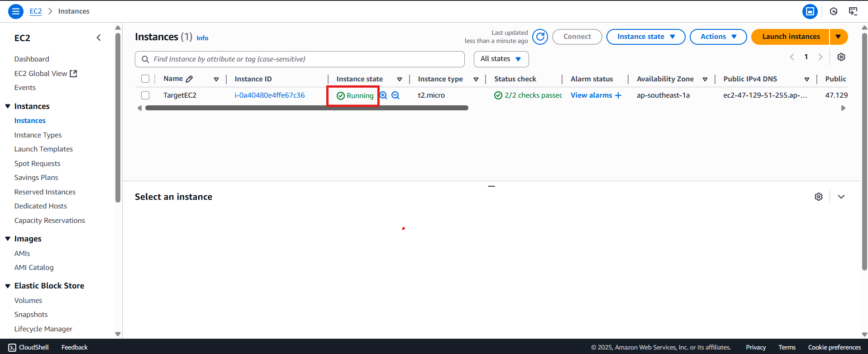Image resolution: width=868 pixels, height=354 pixels.
Task: Open the hamburger navigation menu
Action: coord(16,11)
